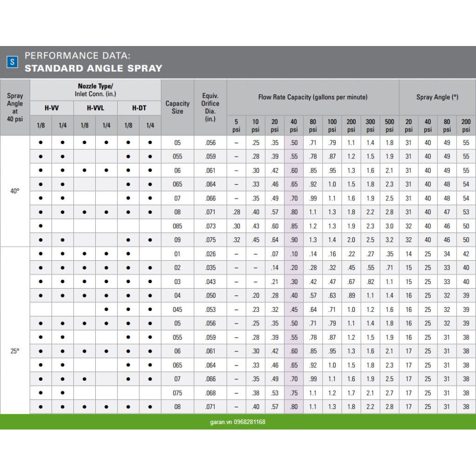Select the .28 value in the 5 psi column
476x476 pixels.
click(x=236, y=212)
